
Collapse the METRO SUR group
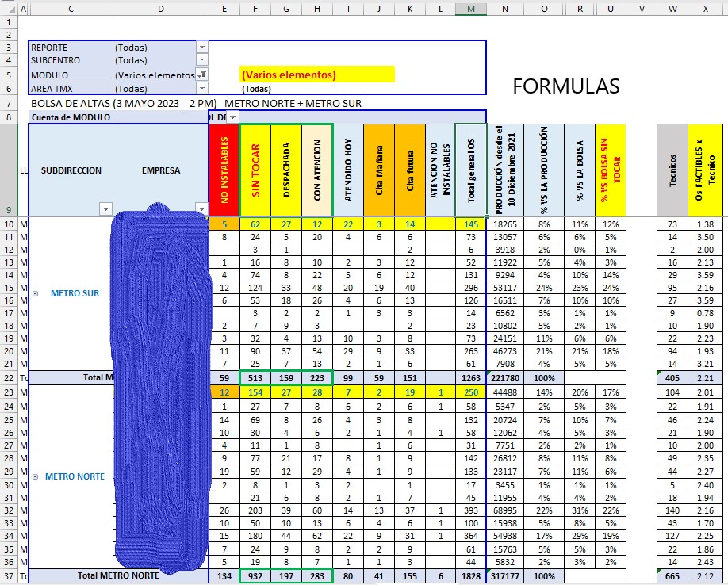pos(35,293)
